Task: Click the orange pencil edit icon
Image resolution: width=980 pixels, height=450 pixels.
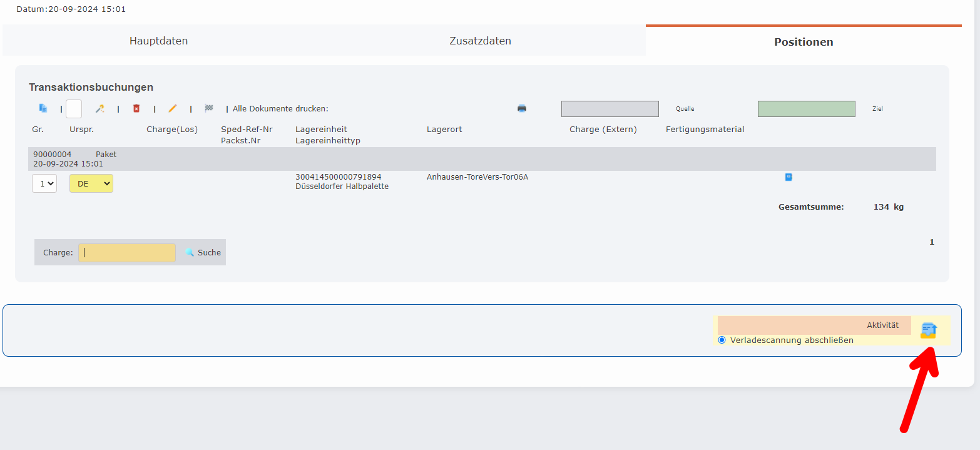Action: 173,108
